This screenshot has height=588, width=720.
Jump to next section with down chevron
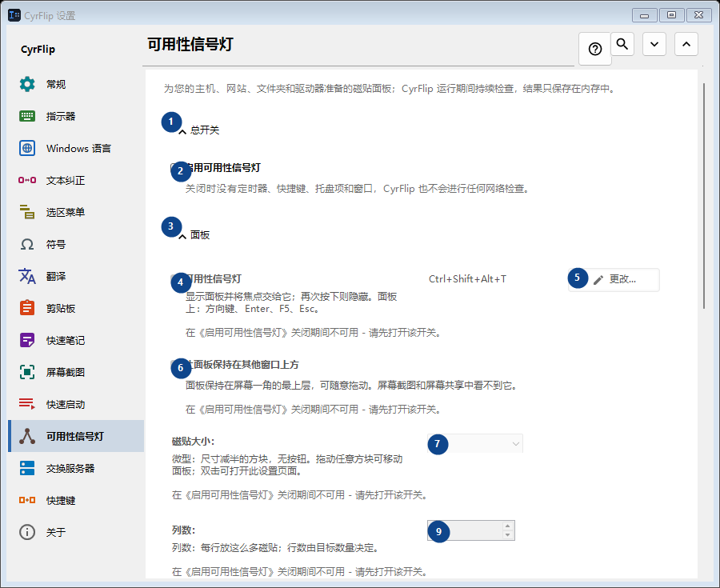[x=654, y=44]
